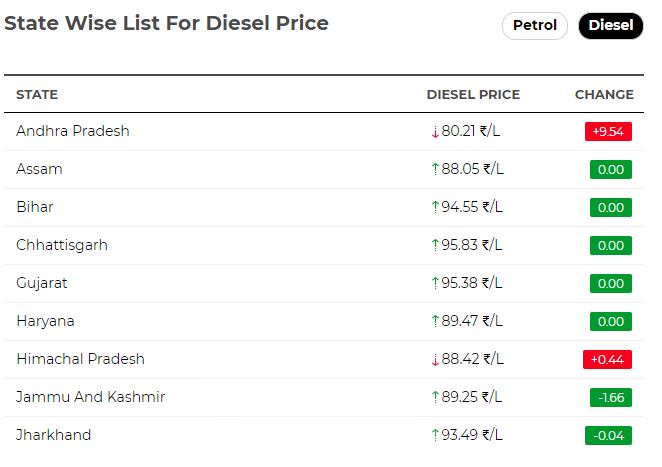Click the red +0.44 change badge
662x467 pixels.
click(607, 359)
